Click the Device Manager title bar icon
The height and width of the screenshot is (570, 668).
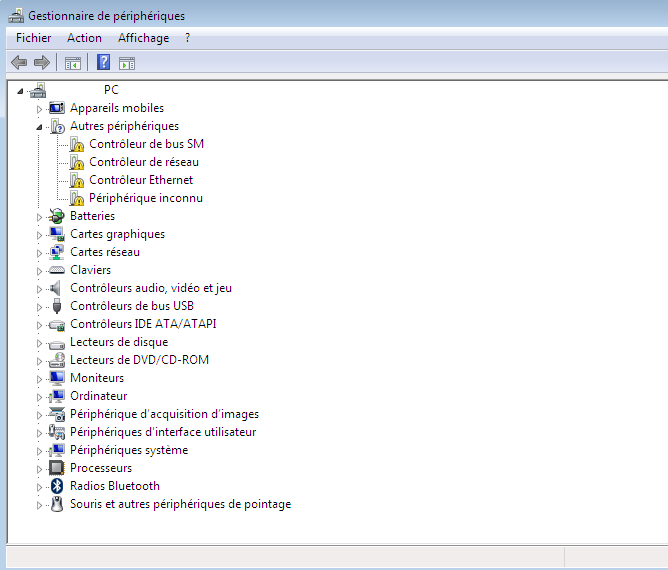pyautogui.click(x=16, y=16)
